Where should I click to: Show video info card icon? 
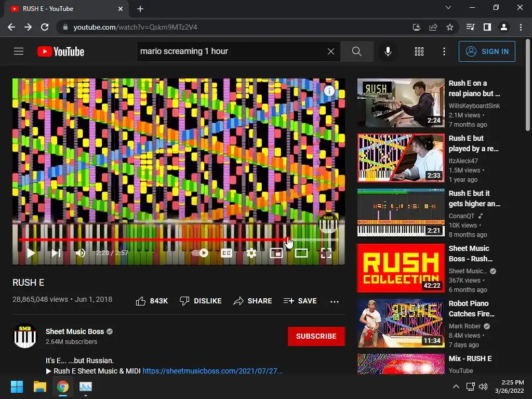329,90
